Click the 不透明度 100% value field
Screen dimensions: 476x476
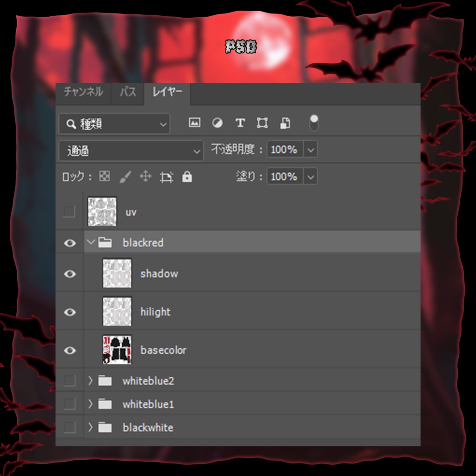point(285,149)
